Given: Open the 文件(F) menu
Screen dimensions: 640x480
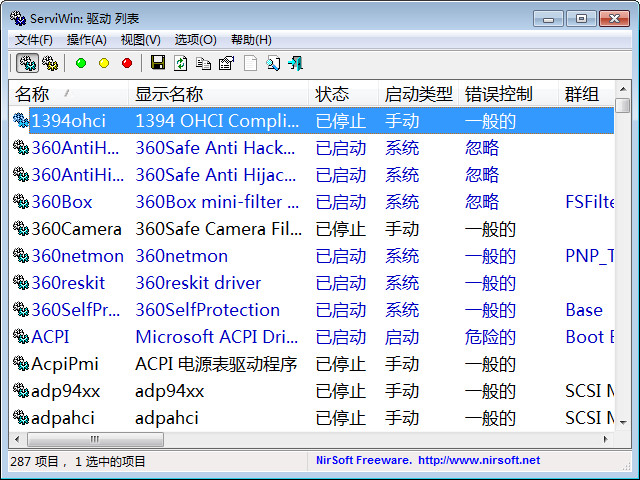Looking at the screenshot, I should pos(34,40).
